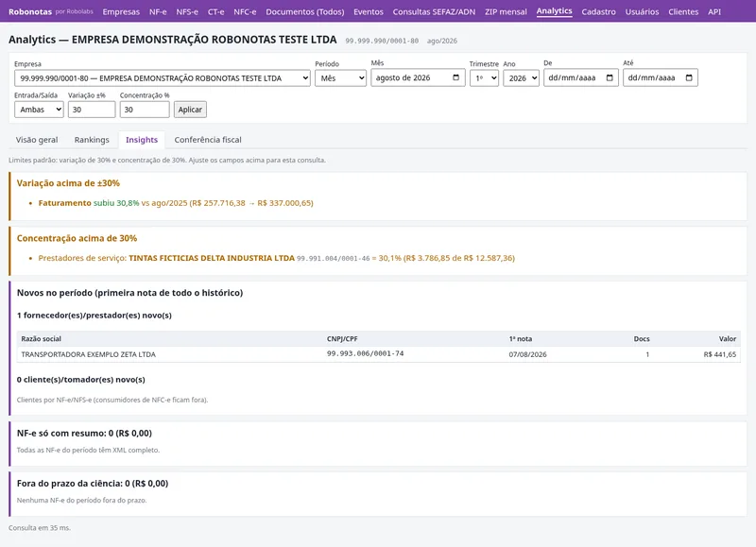This screenshot has width=756, height=547.
Task: Open Cadastro in the top navigation
Action: coord(598,11)
